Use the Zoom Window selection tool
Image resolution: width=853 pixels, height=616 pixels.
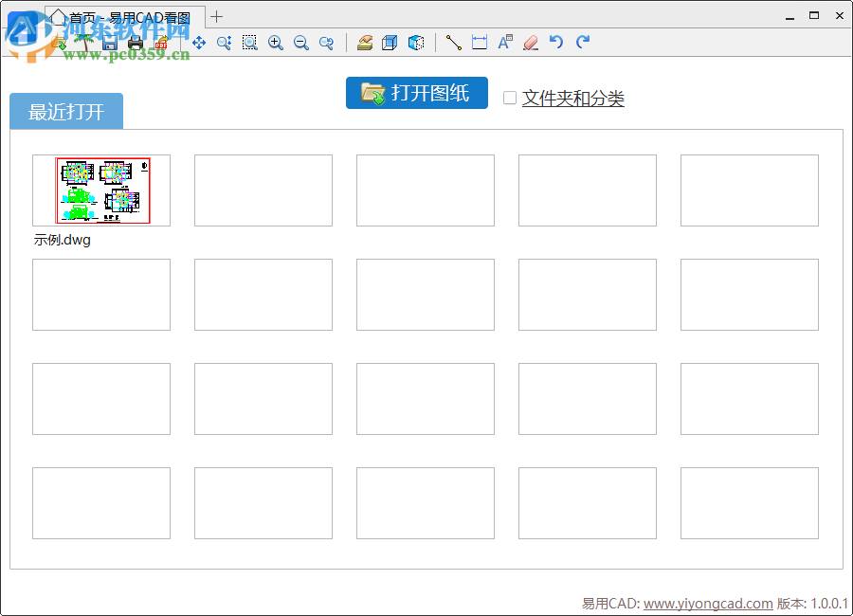[x=249, y=43]
